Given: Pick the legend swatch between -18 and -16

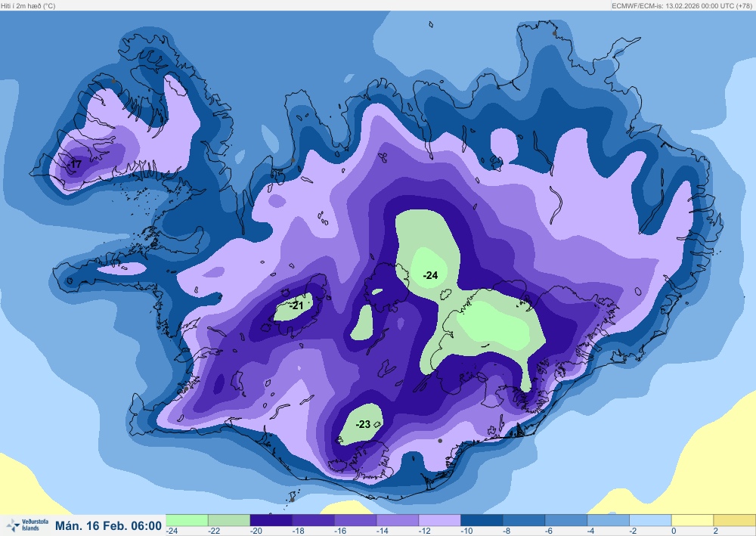Looking at the screenshot, I should (314, 520).
